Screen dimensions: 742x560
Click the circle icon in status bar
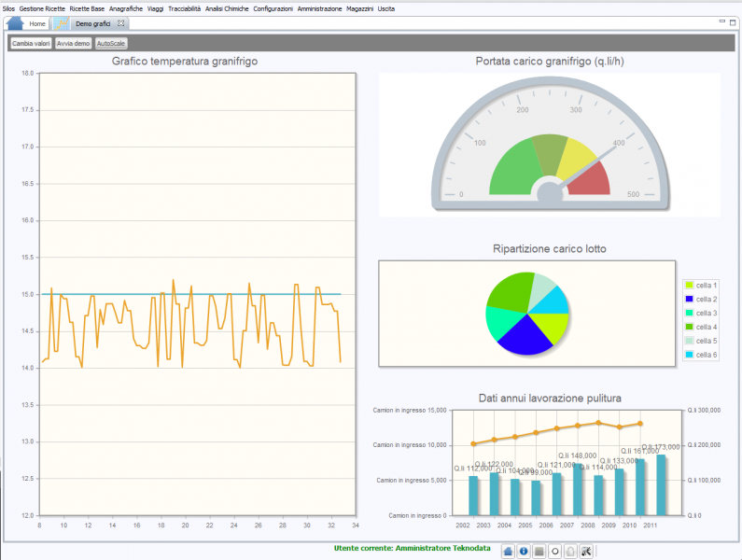555,552
